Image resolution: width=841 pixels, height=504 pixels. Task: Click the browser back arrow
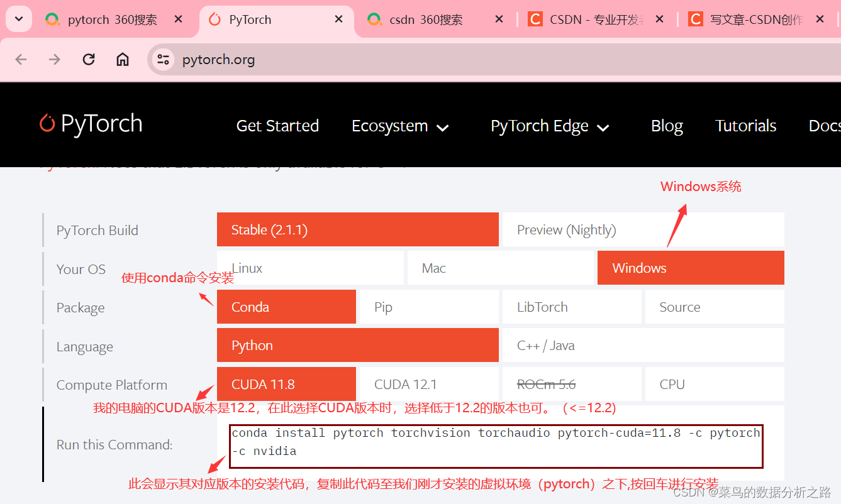click(x=21, y=59)
